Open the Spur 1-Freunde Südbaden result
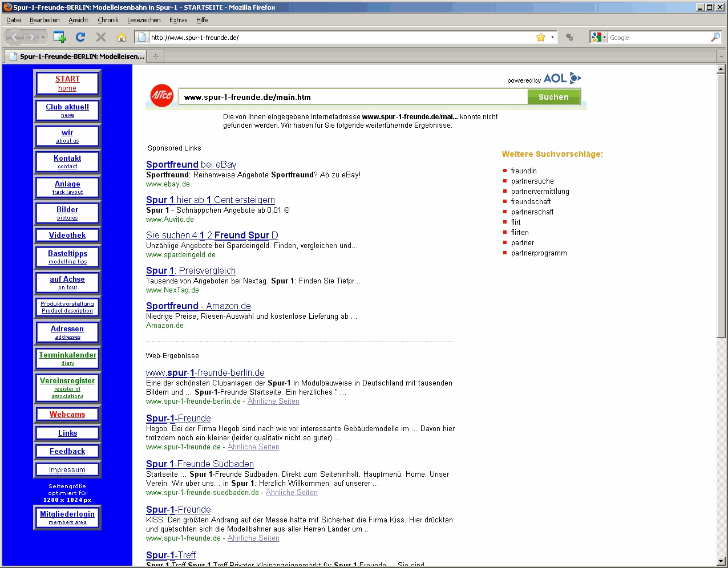728x568 pixels. (x=200, y=464)
